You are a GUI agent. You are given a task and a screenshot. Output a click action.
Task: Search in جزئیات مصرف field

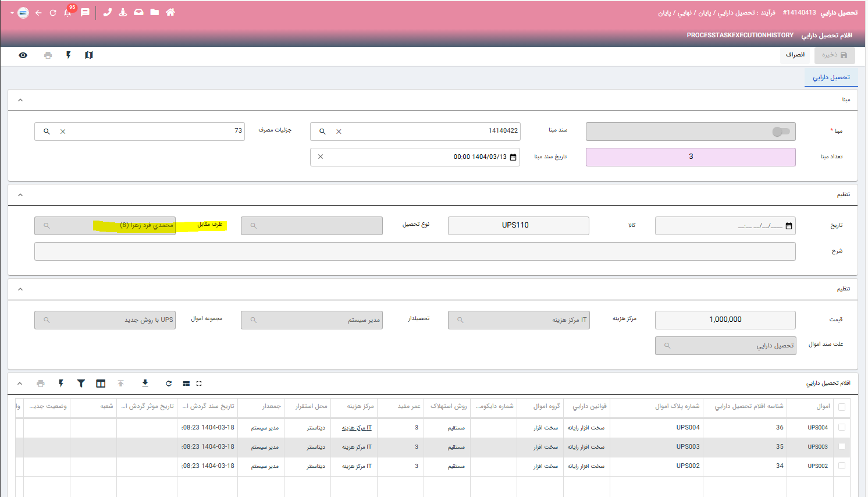coord(47,132)
